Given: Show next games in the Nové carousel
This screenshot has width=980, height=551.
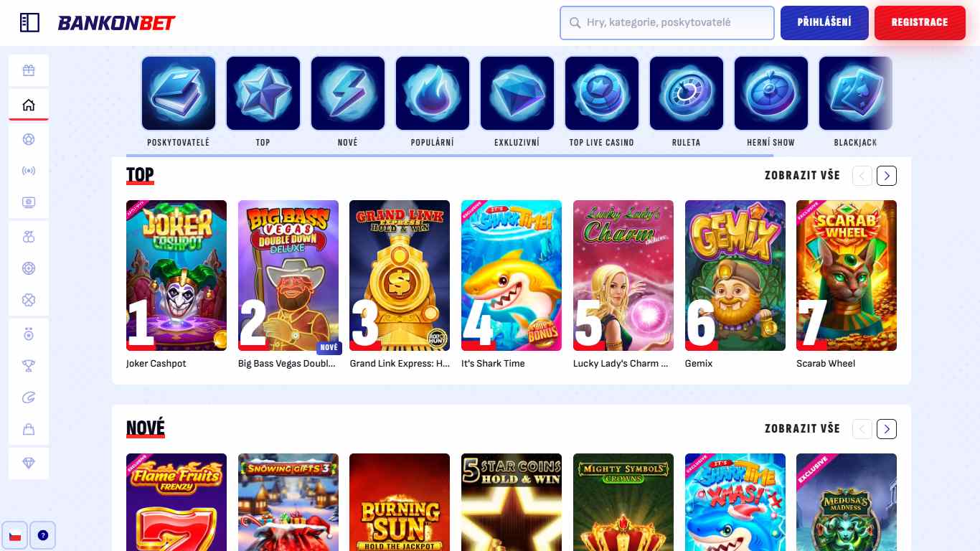Looking at the screenshot, I should (x=887, y=429).
